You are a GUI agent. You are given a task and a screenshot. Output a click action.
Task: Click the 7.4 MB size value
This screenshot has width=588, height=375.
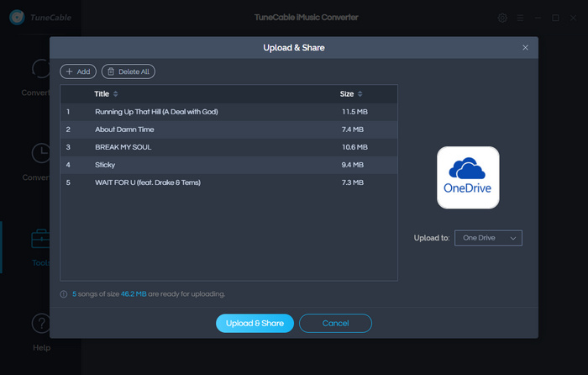tap(353, 129)
